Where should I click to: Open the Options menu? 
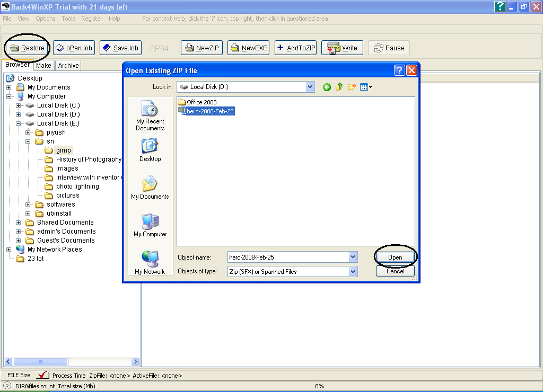(x=46, y=19)
